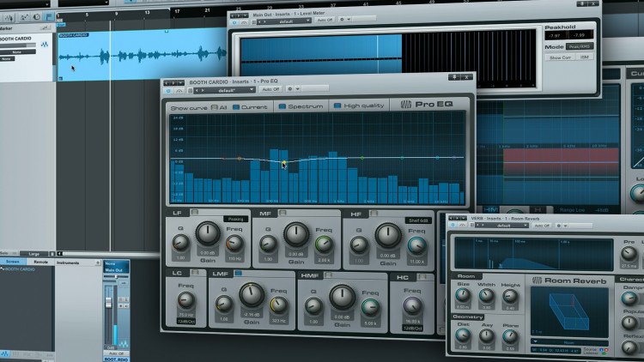Click orange LF node on EQ curve

click(239, 159)
